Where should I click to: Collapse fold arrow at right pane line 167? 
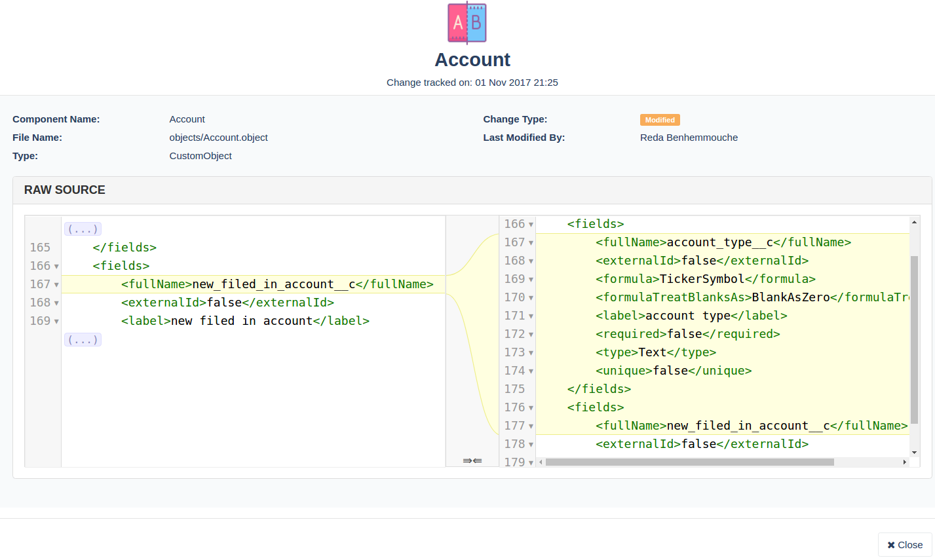coord(531,243)
